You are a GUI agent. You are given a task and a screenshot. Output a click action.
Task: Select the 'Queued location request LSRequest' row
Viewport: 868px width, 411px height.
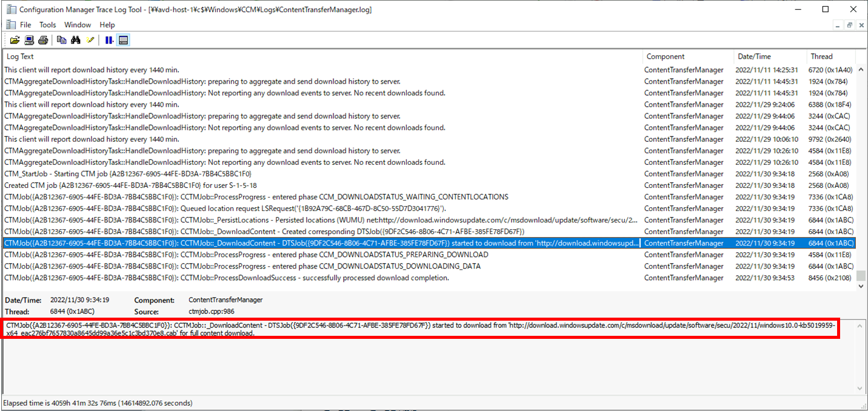(429, 208)
